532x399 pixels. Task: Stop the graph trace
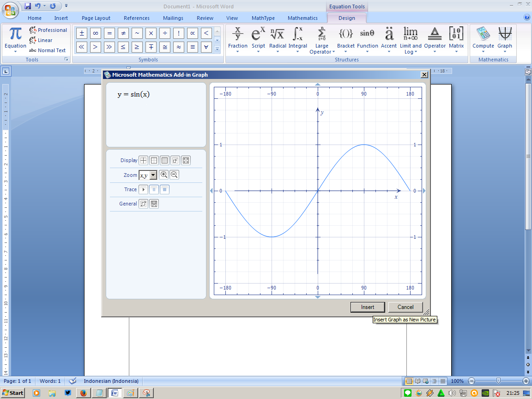(164, 189)
